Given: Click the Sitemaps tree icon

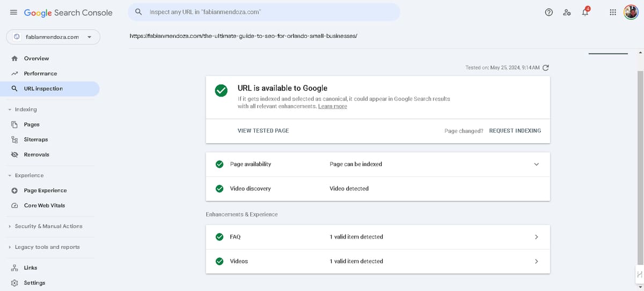Looking at the screenshot, I should coord(14,139).
